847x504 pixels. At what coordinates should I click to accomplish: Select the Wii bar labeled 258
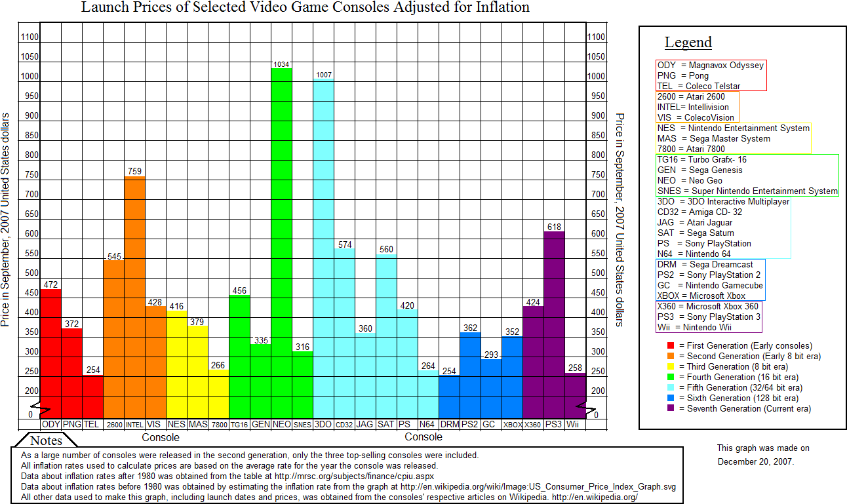574,393
